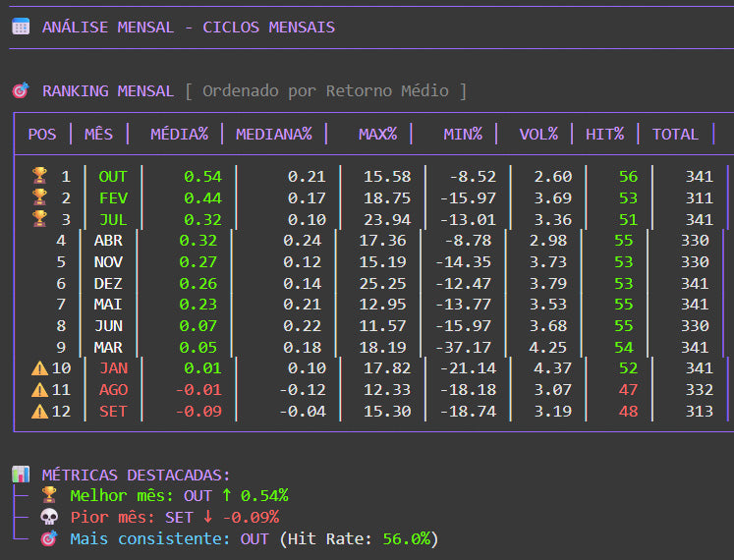Click the trophy icon in the OUT row
734x560 pixels.
[39, 177]
